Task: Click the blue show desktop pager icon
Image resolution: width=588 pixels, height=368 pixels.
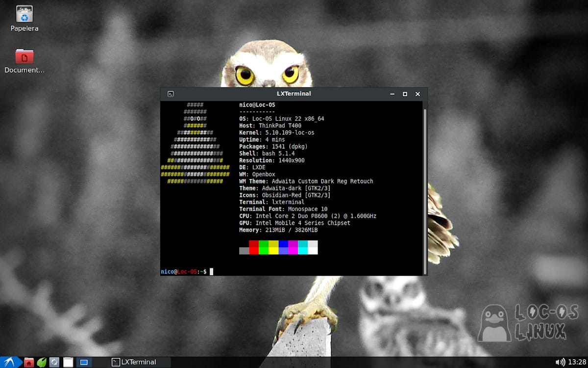Action: (84, 363)
